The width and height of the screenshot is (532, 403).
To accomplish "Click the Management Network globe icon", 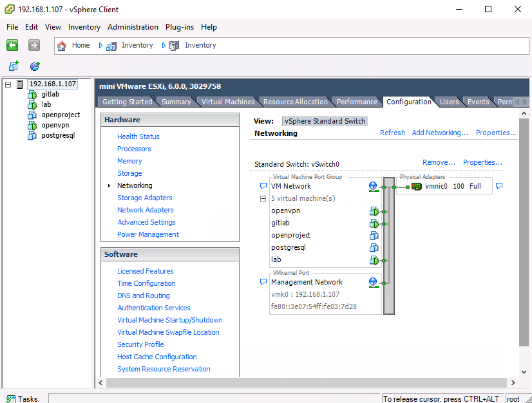I will point(373,283).
